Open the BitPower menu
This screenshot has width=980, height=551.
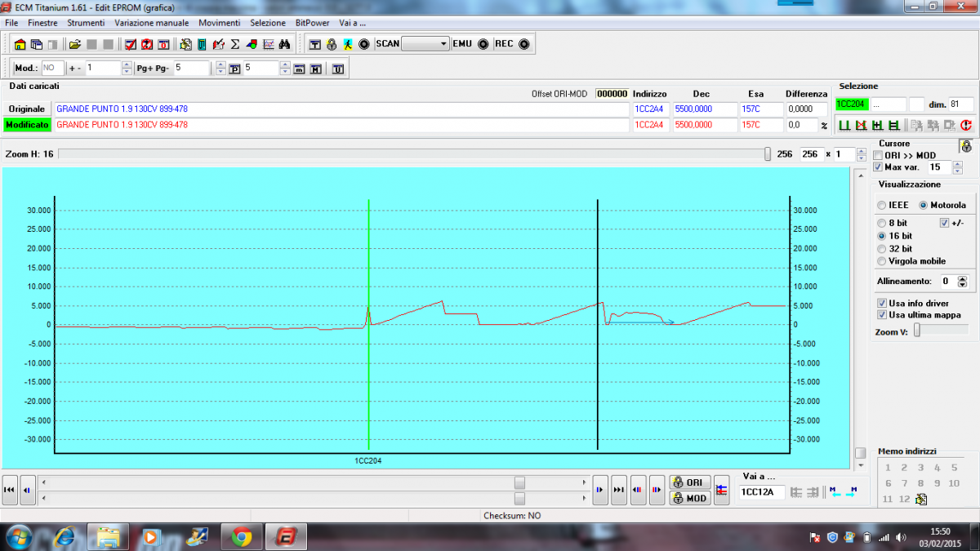312,23
